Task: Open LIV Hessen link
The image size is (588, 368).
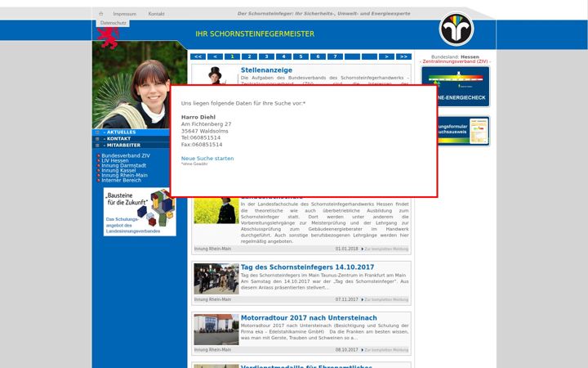Action: [x=115, y=160]
